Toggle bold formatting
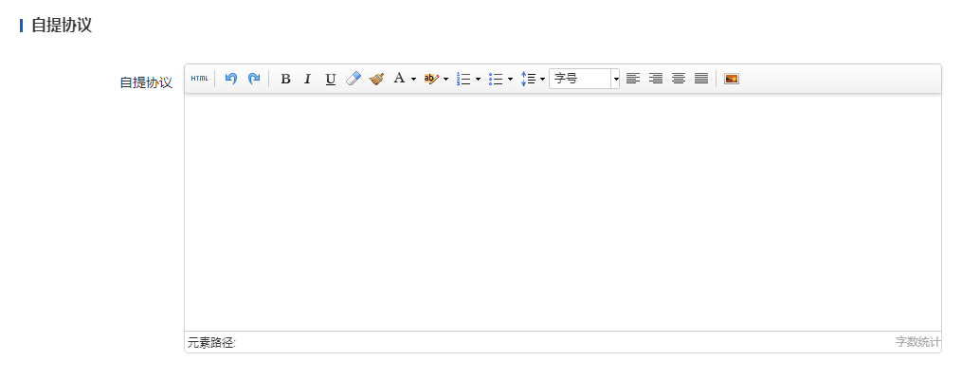Viewport: 980px width, 379px height. point(285,79)
